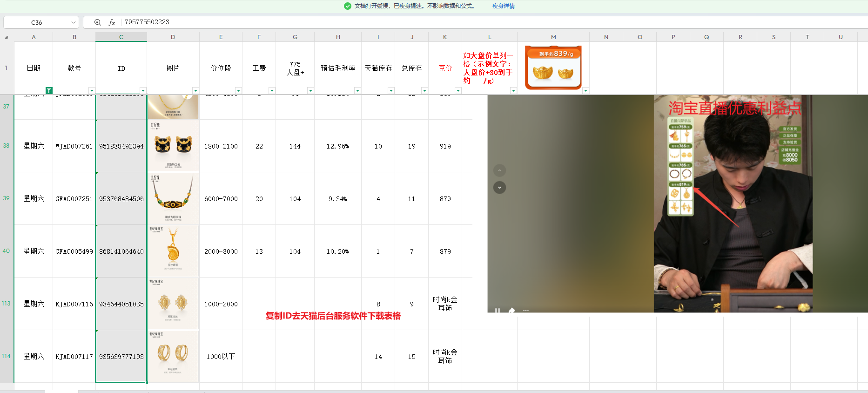Image resolution: width=868 pixels, height=393 pixels.
Task: Expand the 克价 column filter dropdown
Action: tap(458, 91)
